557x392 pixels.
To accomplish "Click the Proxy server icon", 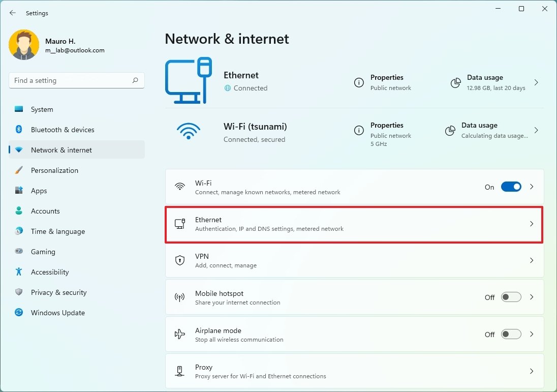I will point(180,371).
